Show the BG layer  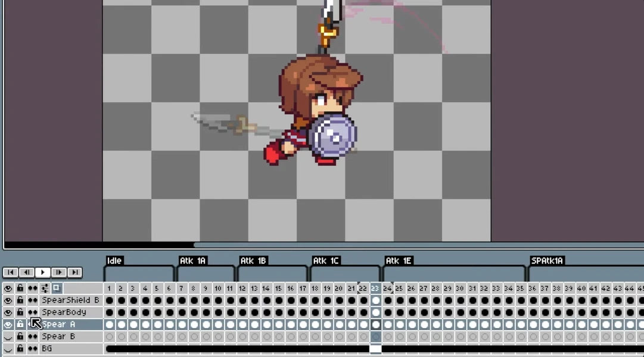(8, 349)
